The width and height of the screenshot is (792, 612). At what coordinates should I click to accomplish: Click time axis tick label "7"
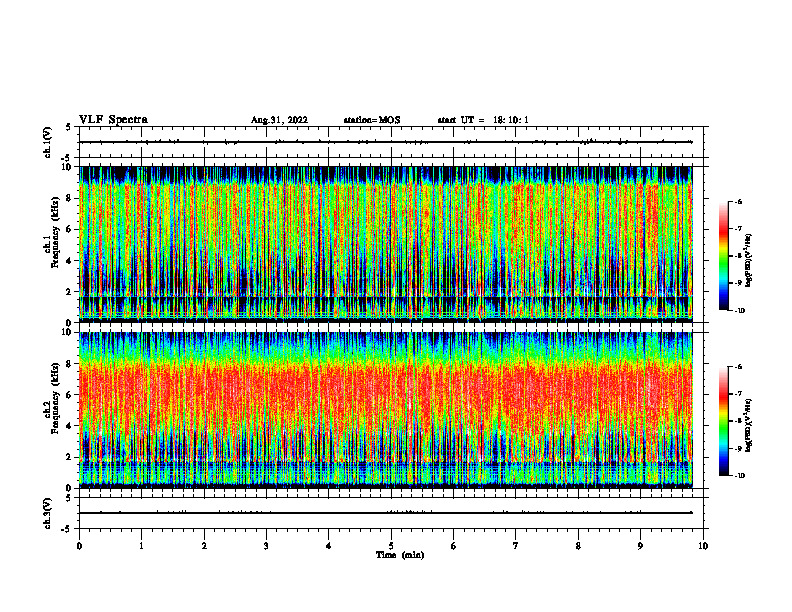click(x=516, y=546)
